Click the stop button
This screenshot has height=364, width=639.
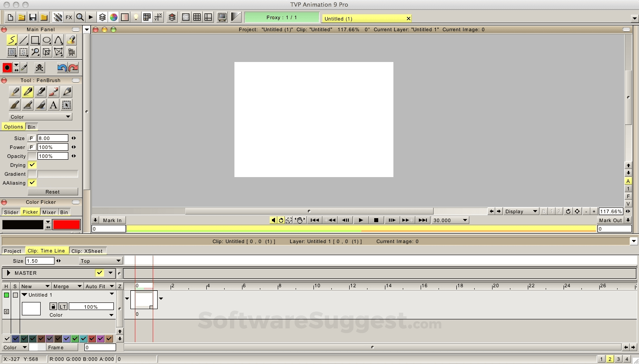click(x=376, y=220)
